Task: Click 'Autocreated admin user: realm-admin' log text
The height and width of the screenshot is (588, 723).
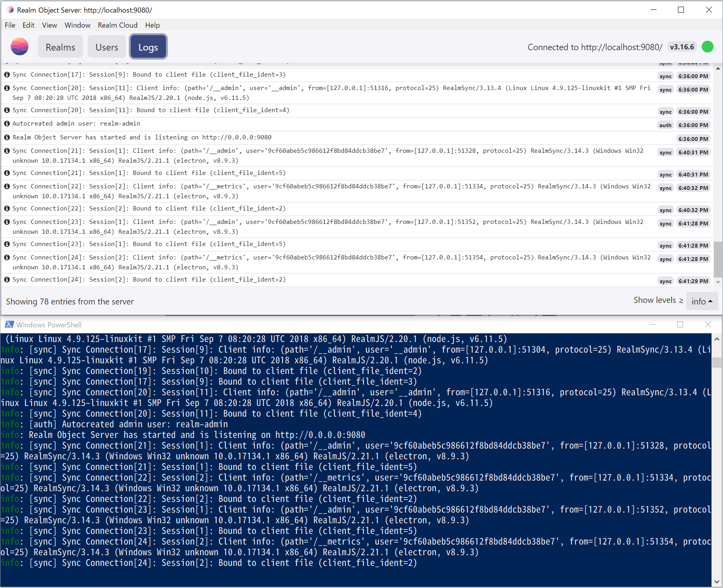Action: [x=76, y=124]
